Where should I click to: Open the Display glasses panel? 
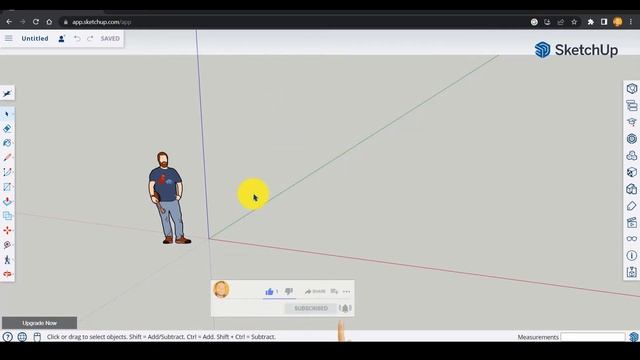[631, 239]
